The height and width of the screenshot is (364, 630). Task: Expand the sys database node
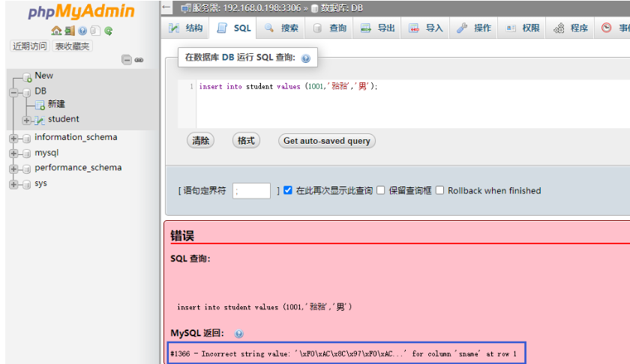(13, 184)
